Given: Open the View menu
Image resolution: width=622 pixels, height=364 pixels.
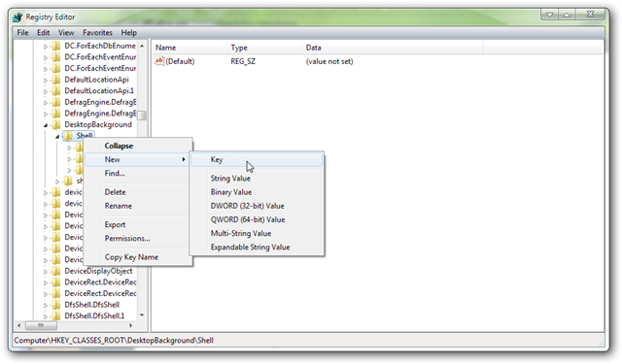Looking at the screenshot, I should pyautogui.click(x=66, y=32).
